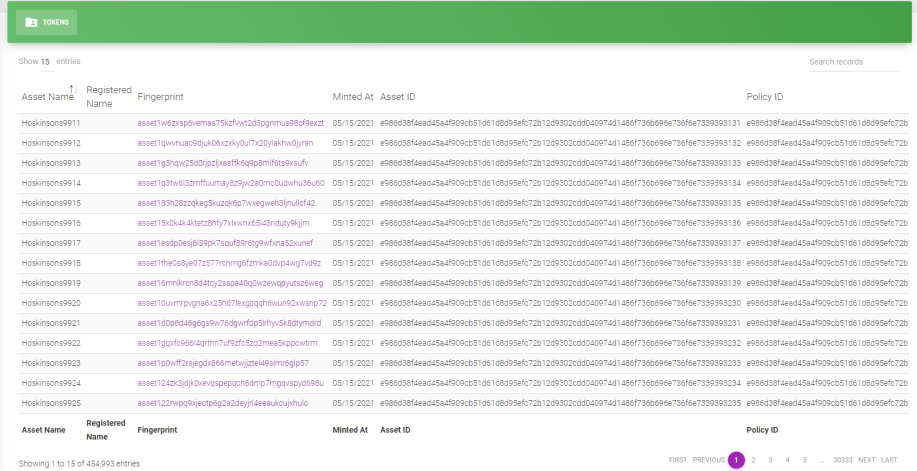
Task: Focus the Search records field
Action: point(854,62)
